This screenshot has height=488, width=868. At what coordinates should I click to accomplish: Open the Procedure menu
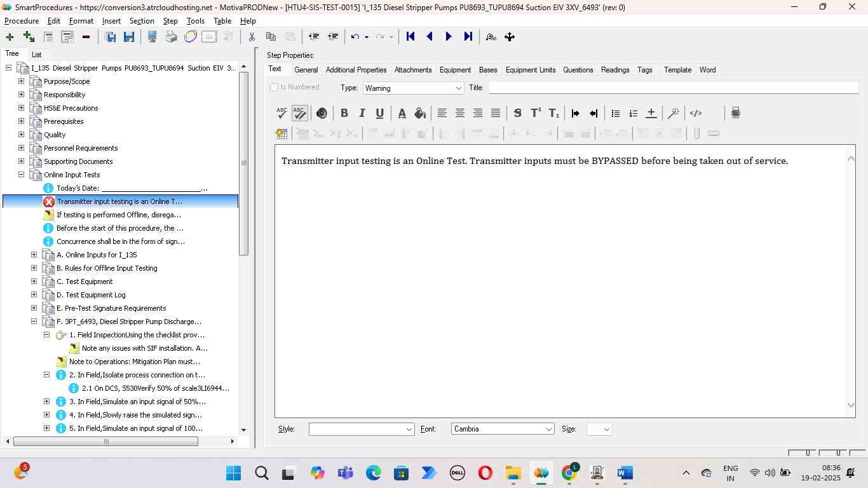(x=22, y=21)
